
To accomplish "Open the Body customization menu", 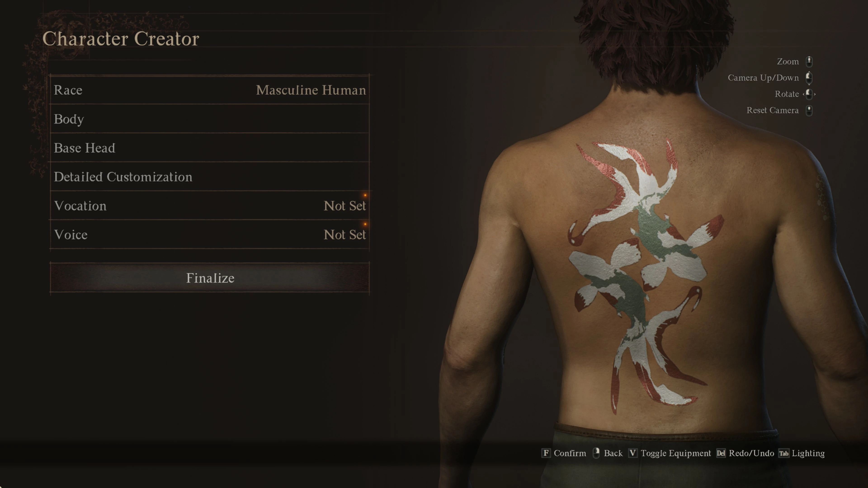I will [210, 119].
